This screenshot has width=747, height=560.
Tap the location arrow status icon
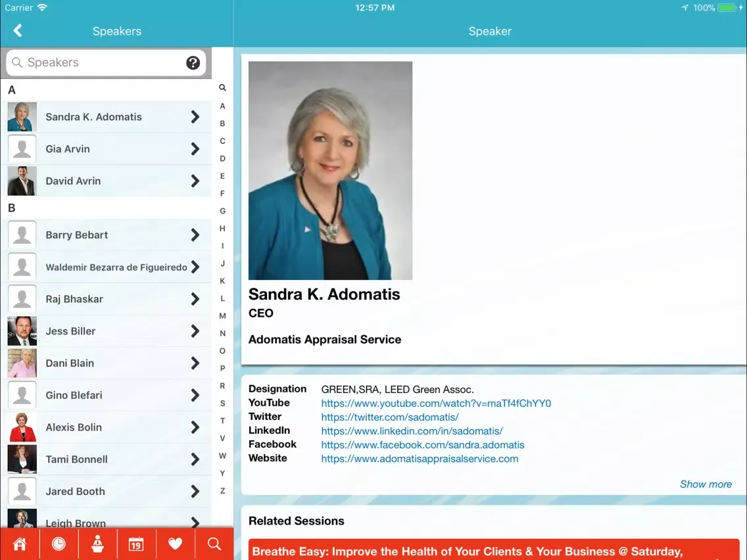pyautogui.click(x=685, y=8)
